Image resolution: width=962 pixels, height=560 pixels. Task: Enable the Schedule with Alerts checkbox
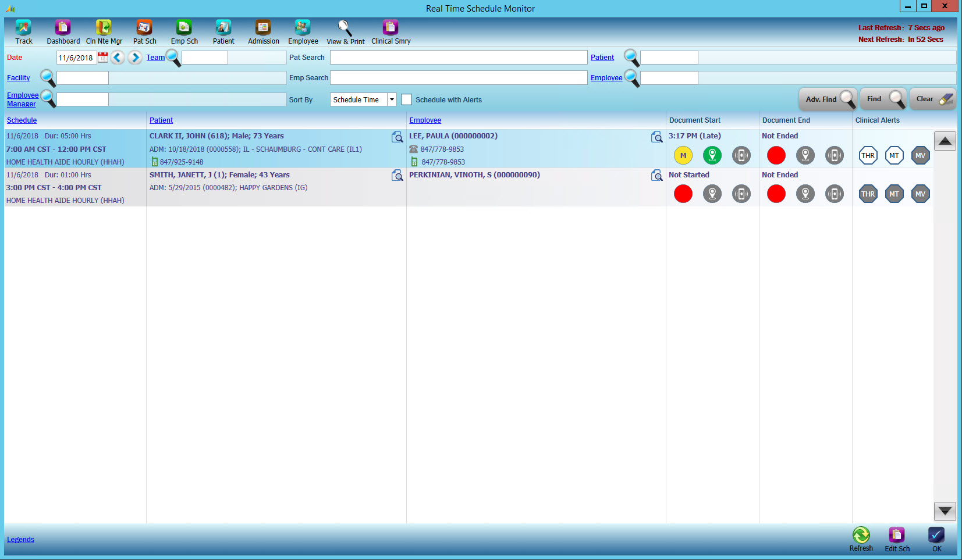406,99
